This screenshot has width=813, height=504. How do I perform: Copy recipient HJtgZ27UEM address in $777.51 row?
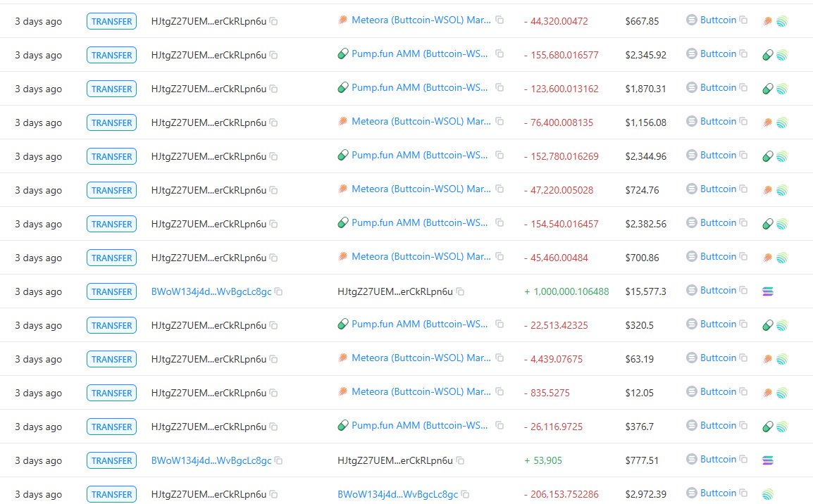tap(460, 460)
